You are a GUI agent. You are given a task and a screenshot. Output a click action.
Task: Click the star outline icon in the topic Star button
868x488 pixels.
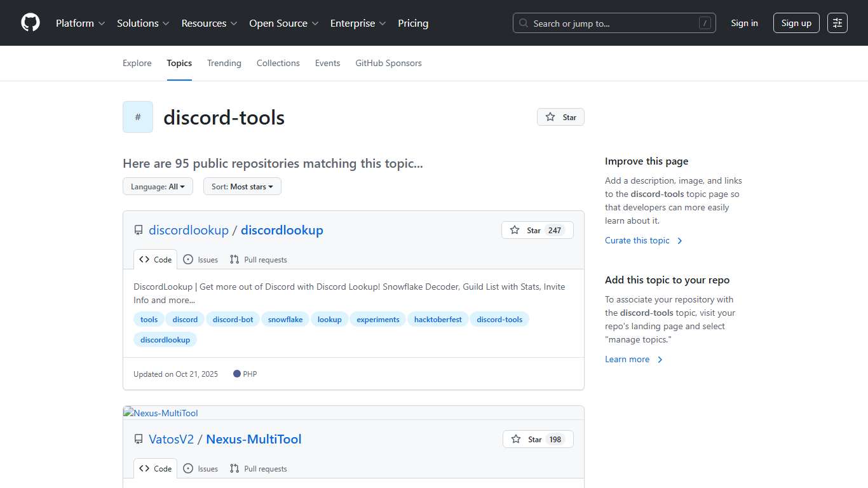549,117
